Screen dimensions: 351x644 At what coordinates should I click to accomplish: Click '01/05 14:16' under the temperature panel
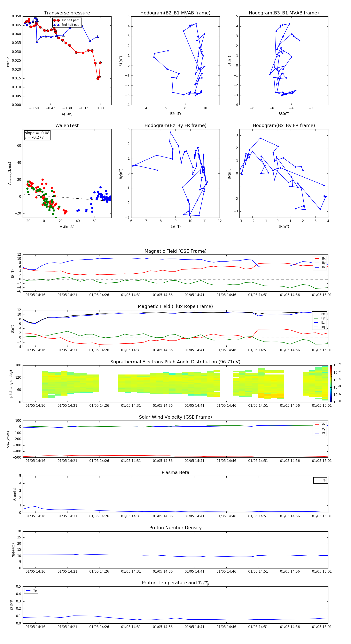pyautogui.click(x=35, y=627)
